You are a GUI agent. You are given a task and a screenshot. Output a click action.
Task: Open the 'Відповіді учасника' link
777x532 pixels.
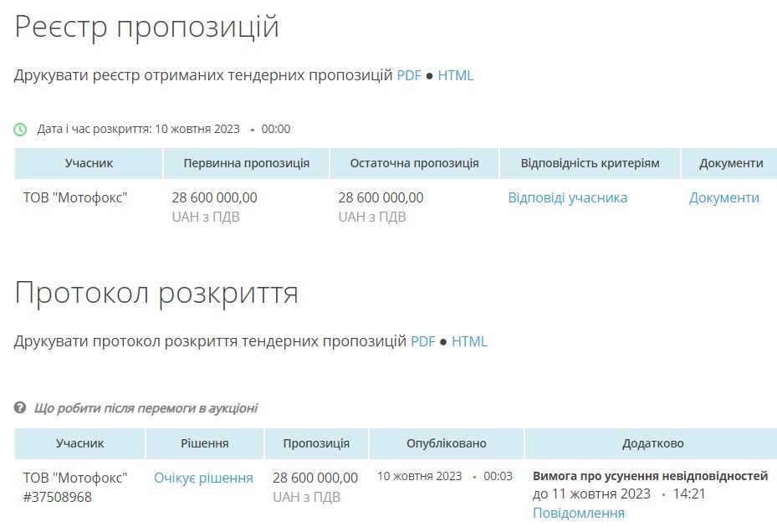[567, 197]
